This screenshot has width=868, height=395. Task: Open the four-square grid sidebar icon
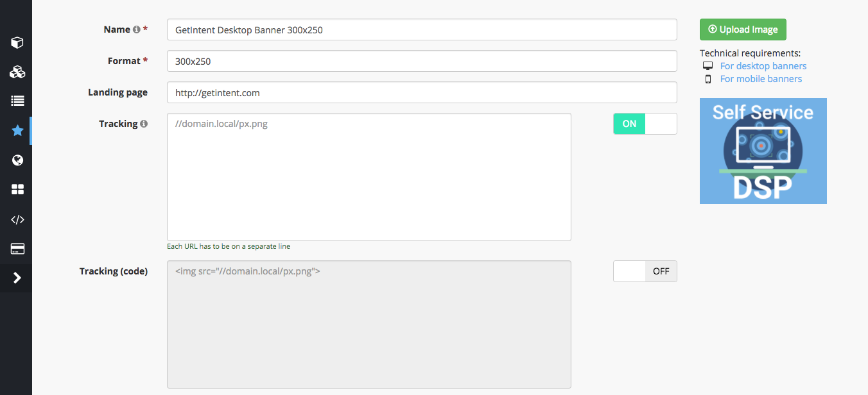17,190
